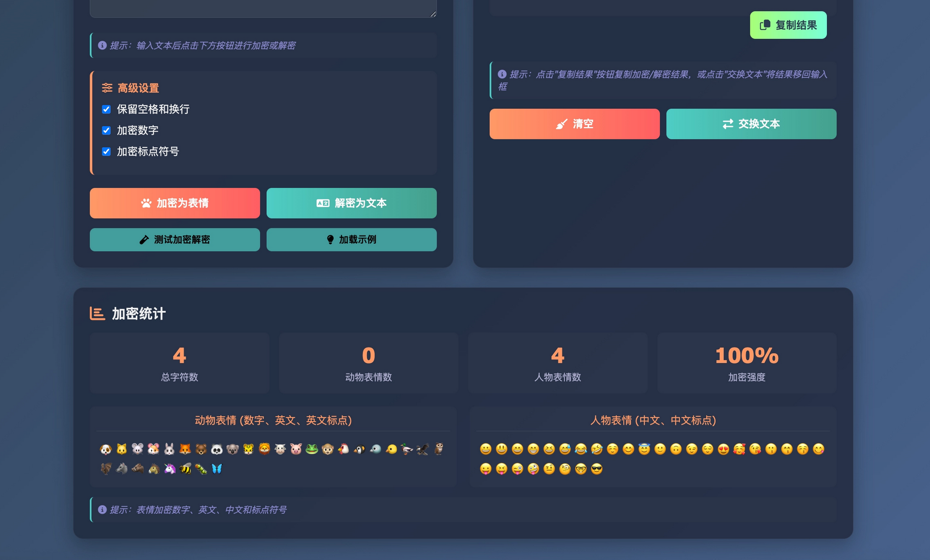930x560 pixels.
Task: Choose the heart-eyes face emoji
Action: point(724,449)
